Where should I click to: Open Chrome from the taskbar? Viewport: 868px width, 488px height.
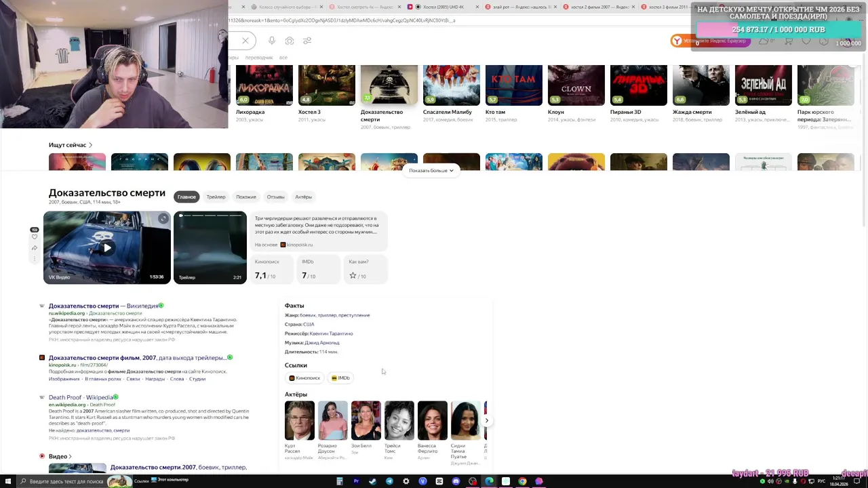point(522,481)
